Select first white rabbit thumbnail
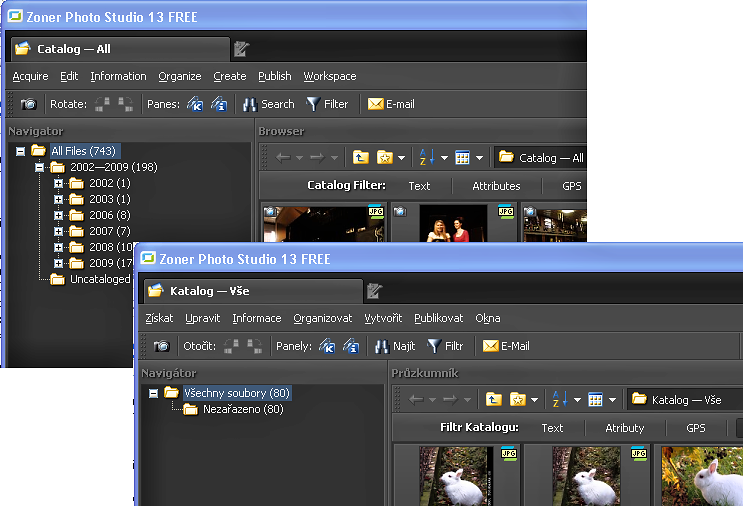The height and width of the screenshot is (506, 743). tap(456, 476)
